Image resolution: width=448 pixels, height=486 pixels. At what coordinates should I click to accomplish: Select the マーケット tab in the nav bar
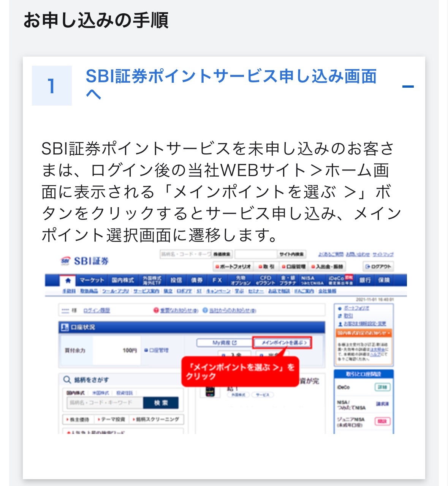[92, 280]
